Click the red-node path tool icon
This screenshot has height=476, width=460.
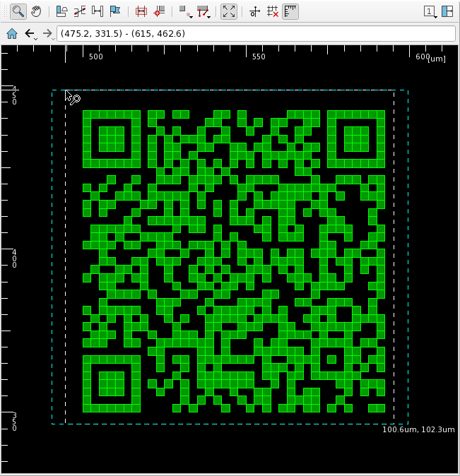click(202, 12)
